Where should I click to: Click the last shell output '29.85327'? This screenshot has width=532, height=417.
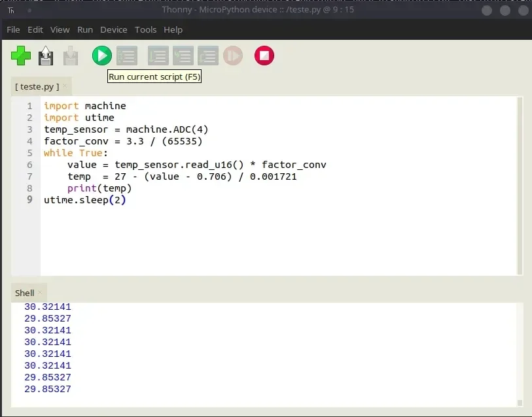48,389
